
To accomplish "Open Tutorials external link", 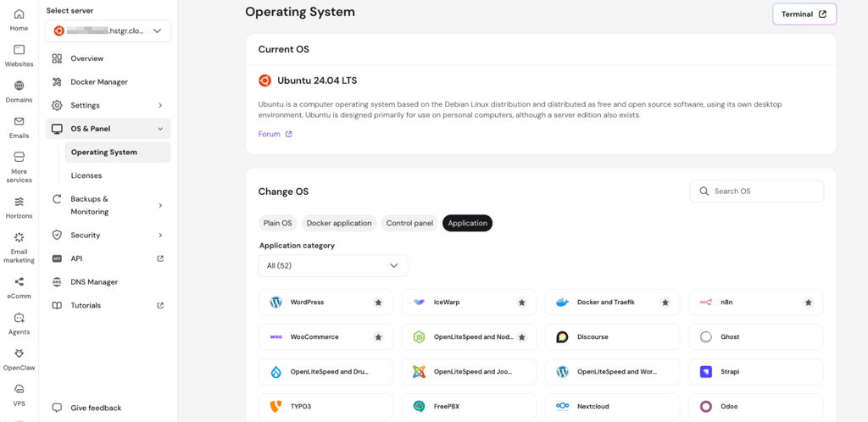I will 160,305.
